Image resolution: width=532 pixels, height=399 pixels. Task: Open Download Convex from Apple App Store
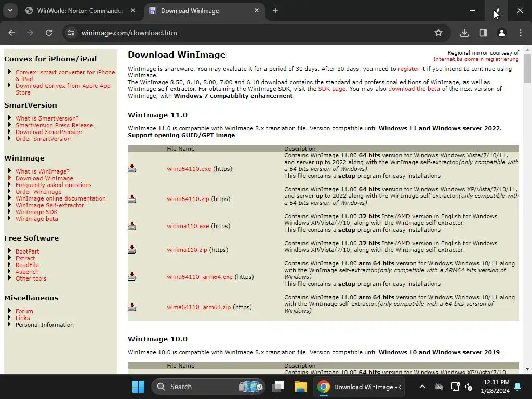tap(63, 89)
